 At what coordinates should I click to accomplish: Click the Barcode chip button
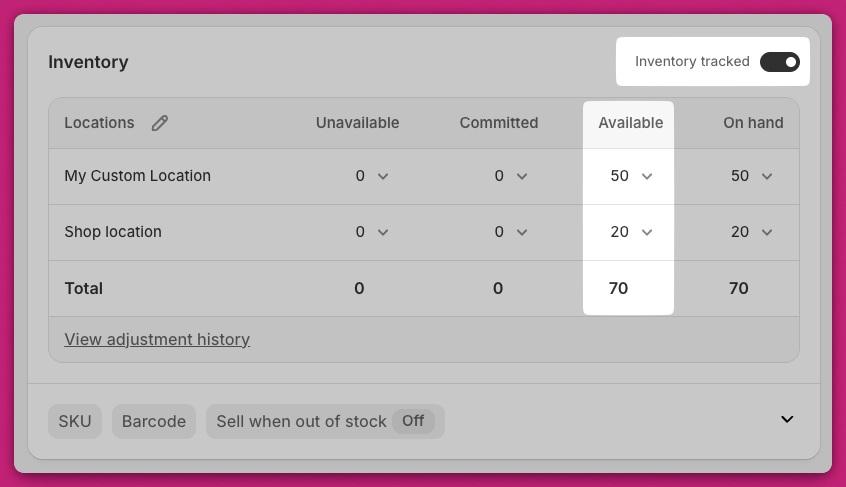point(154,421)
